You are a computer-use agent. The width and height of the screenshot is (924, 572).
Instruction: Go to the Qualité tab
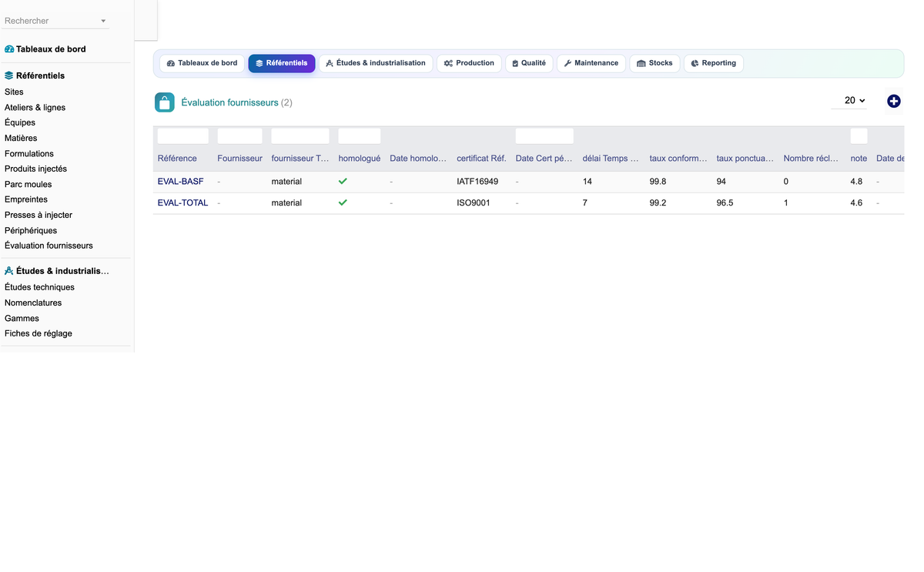(x=529, y=63)
